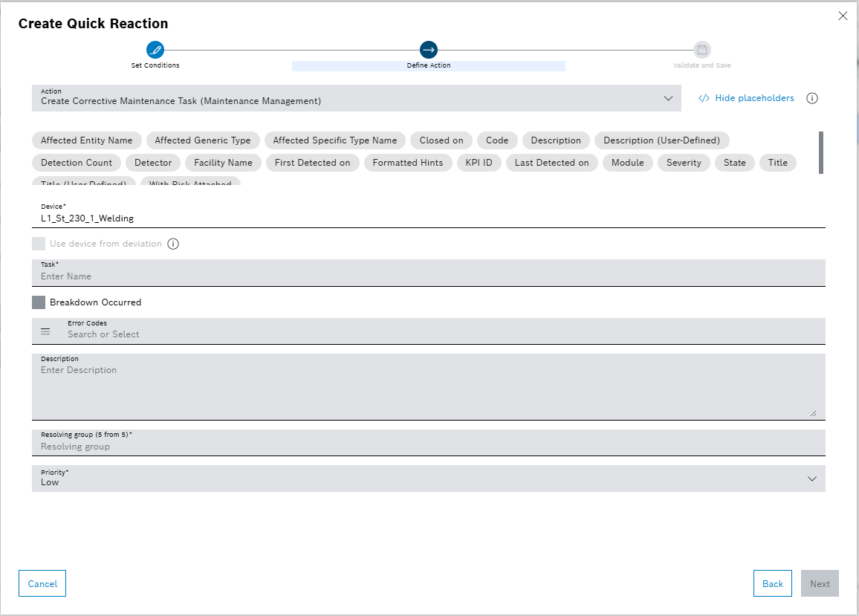Open the Priority dropdown
859x616 pixels.
[x=811, y=479]
